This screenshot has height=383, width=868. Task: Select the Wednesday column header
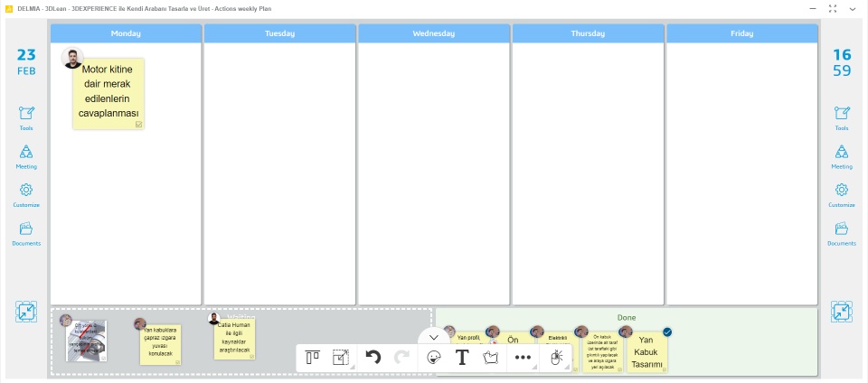tap(433, 33)
